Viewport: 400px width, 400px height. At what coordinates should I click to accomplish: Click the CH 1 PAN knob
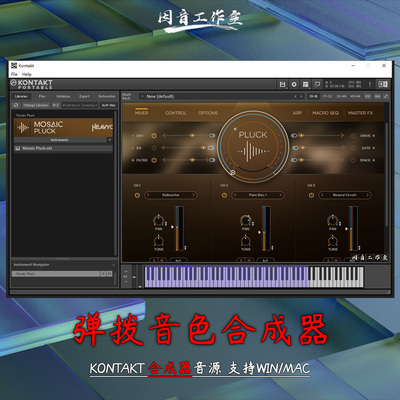pyautogui.click(x=158, y=220)
